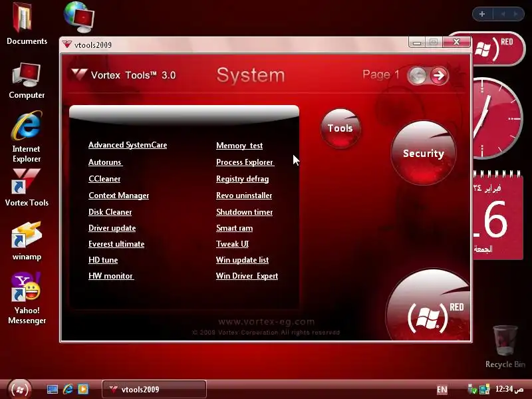Viewport: 532px width, 399px height.
Task: Open the Tools category bubble
Action: (x=340, y=128)
